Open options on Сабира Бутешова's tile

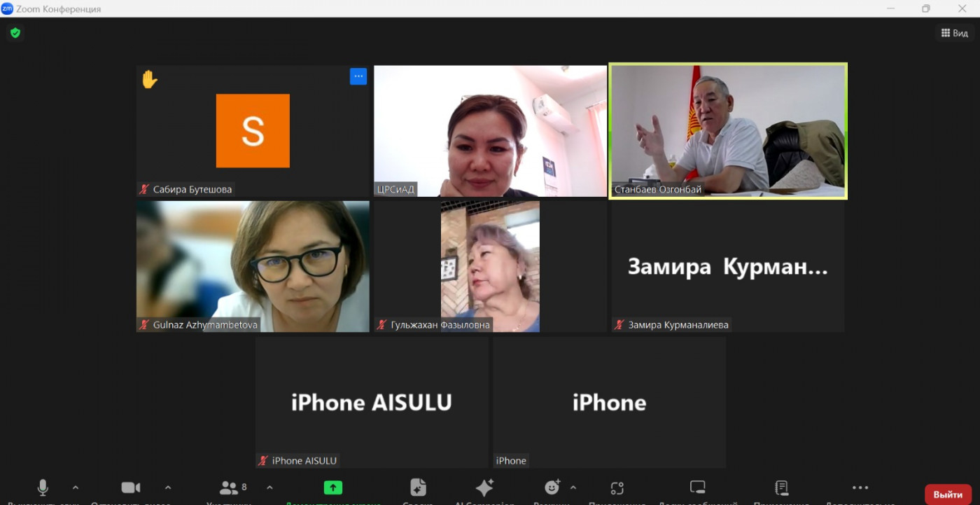[x=358, y=76]
